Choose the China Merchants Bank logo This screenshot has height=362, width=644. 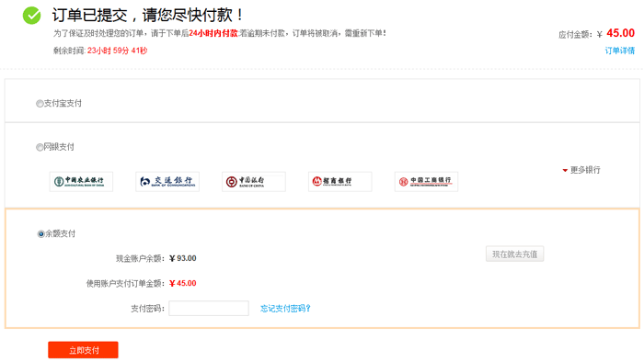tap(340, 182)
